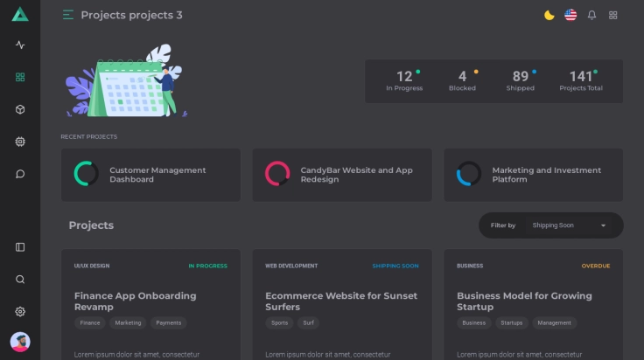Open the US flag language selector
The width and height of the screenshot is (644, 360).
coord(570,15)
